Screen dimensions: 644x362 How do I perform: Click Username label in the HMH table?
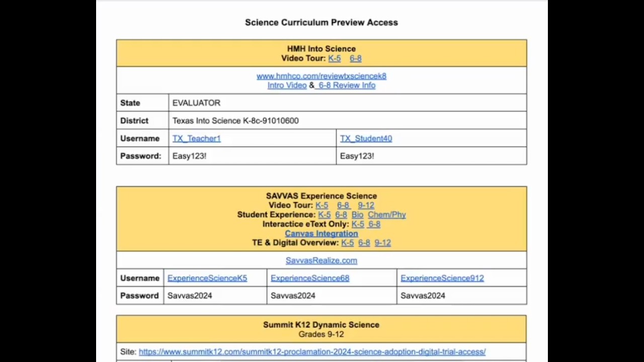140,138
